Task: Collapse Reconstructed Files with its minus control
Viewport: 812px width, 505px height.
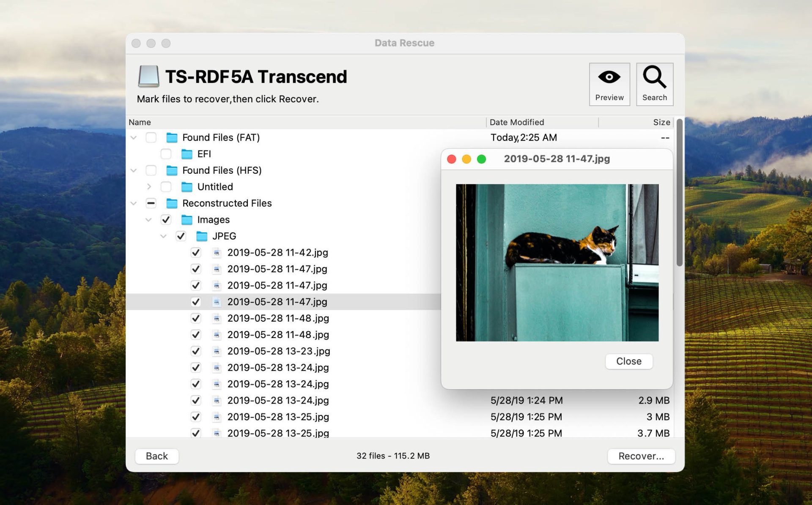Action: coord(151,203)
